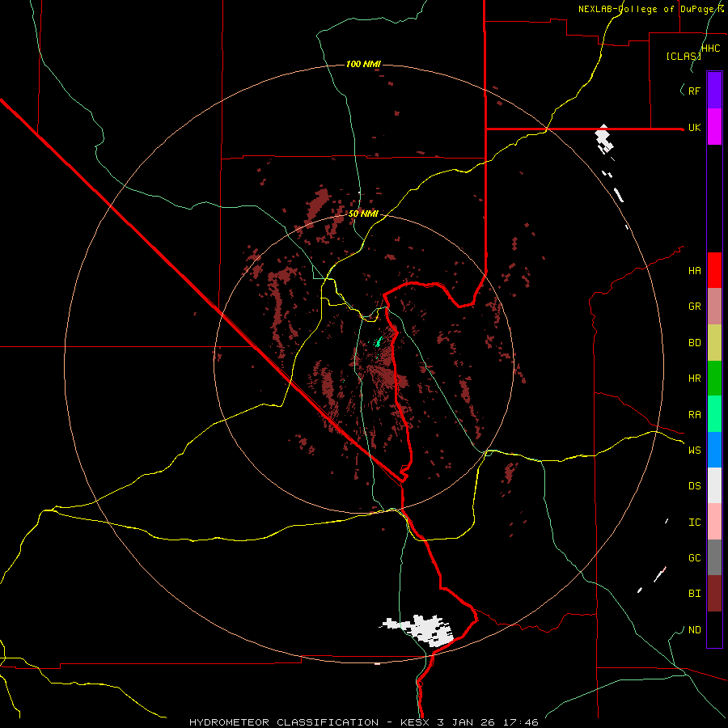This screenshot has width=728, height=728.
Task: Choose the DS white legend swatch
Action: pos(714,485)
